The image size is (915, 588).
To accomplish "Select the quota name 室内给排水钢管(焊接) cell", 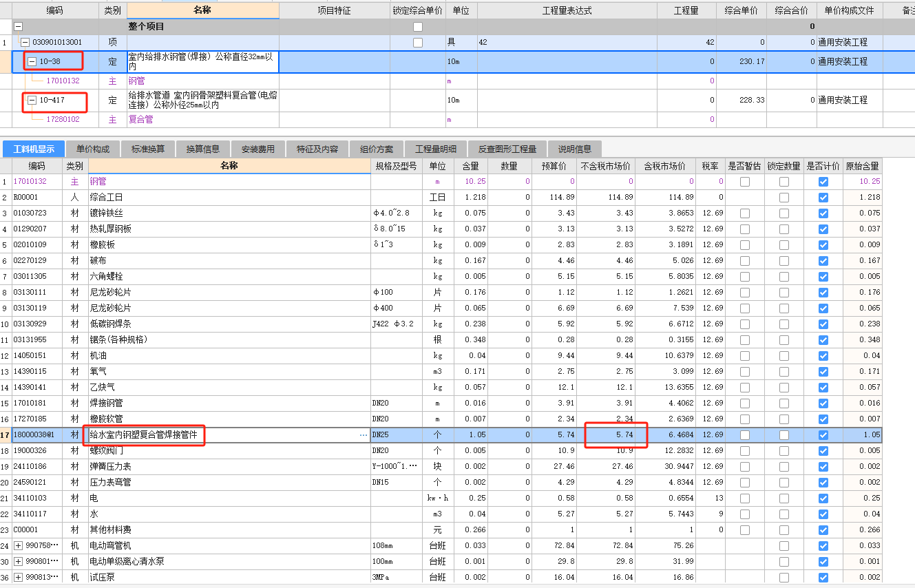I will point(203,62).
